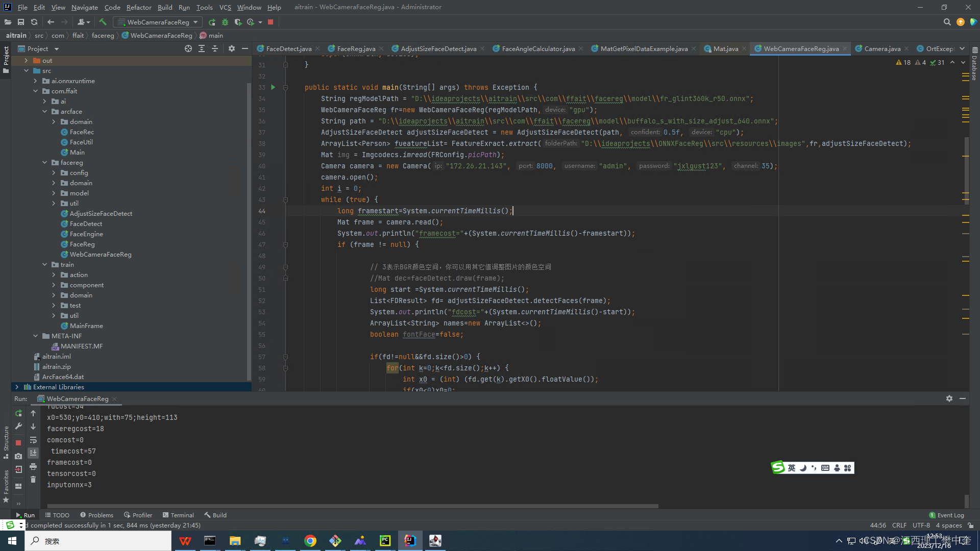Screen dimensions: 980x551
Task: Navigate back with the left arrow icon
Action: [x=51, y=22]
